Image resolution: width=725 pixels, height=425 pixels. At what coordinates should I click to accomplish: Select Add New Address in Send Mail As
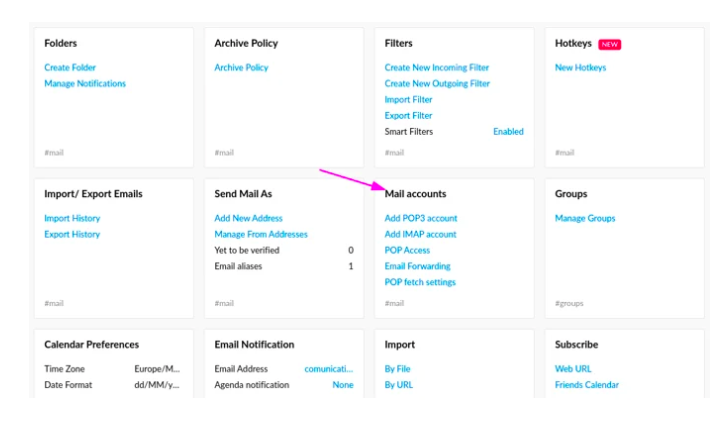pyautogui.click(x=248, y=218)
